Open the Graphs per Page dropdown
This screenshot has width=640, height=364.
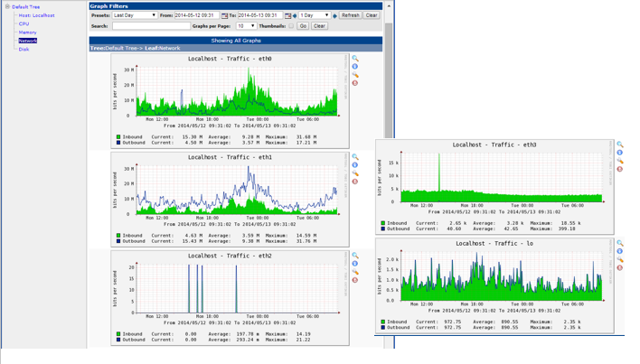246,26
